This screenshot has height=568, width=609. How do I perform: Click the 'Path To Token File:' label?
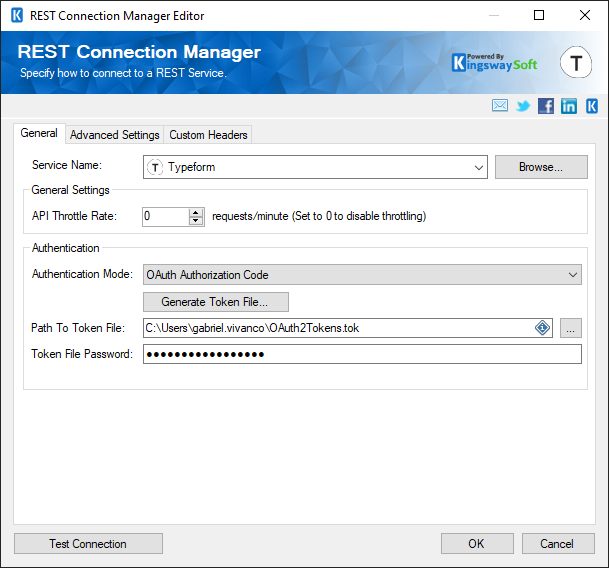pos(78,328)
